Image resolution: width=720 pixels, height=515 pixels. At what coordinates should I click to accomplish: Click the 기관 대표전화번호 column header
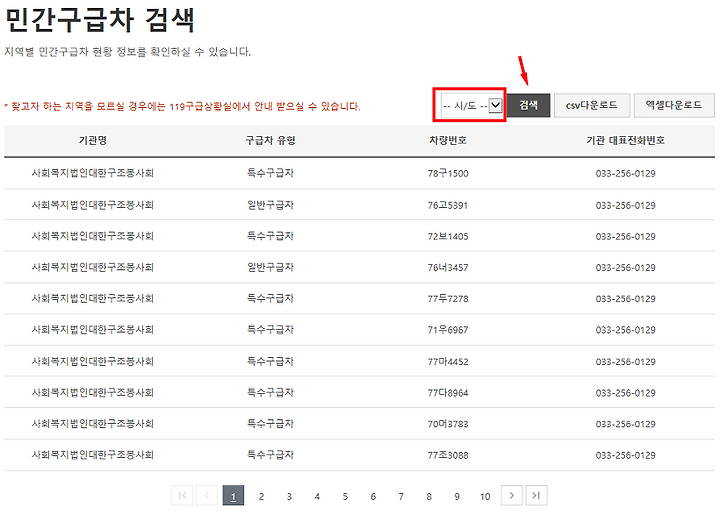point(625,140)
